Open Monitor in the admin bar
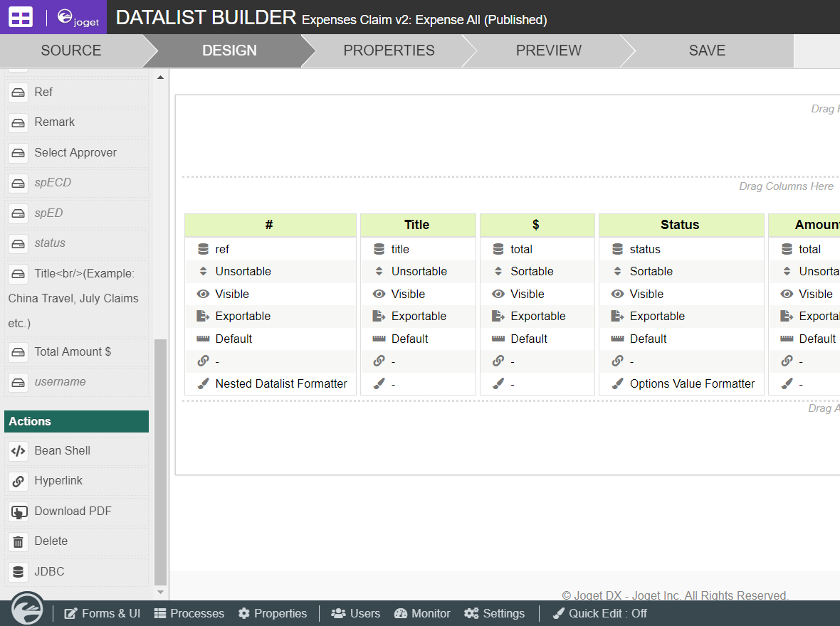This screenshot has width=840, height=626. click(x=422, y=613)
